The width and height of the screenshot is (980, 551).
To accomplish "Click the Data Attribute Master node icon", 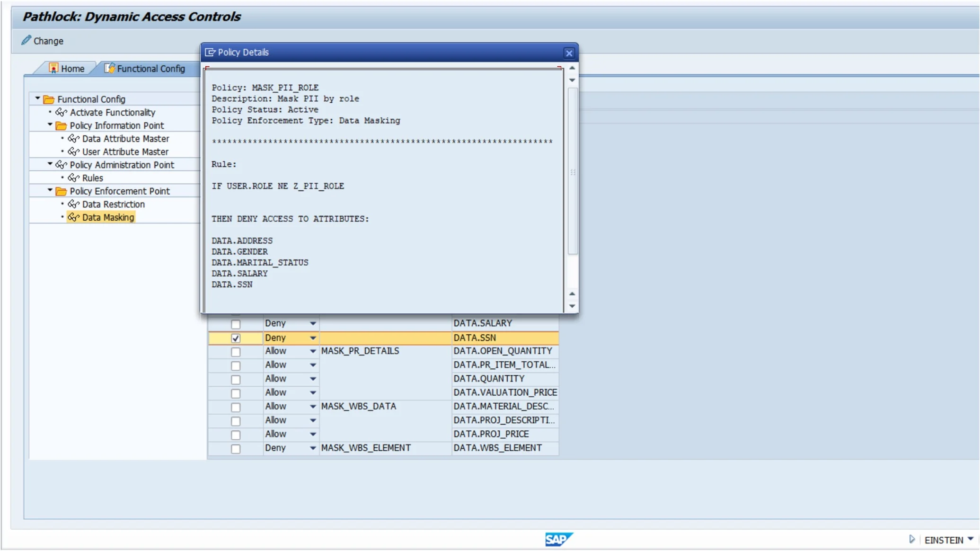I will (73, 139).
